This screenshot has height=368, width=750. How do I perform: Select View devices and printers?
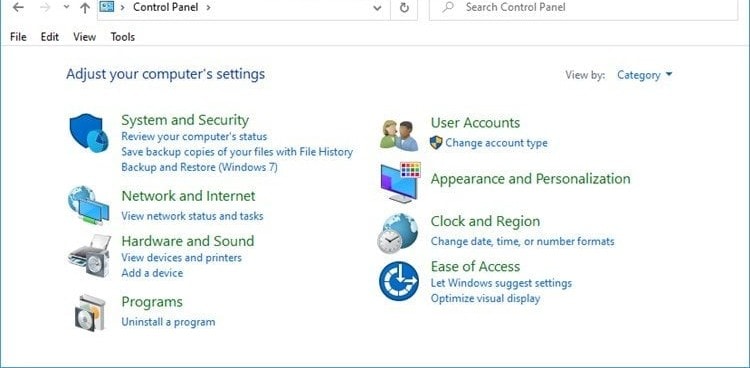click(x=181, y=257)
